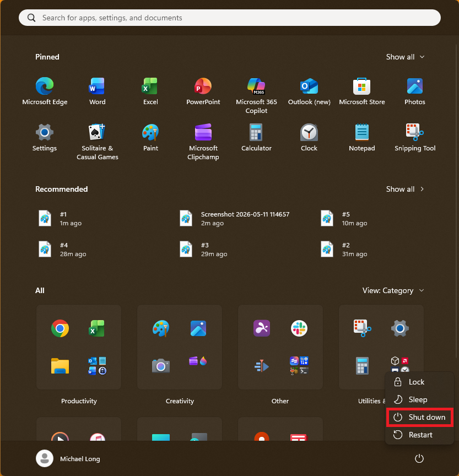
Task: Expand Pinned Show all dropdown
Action: click(405, 57)
